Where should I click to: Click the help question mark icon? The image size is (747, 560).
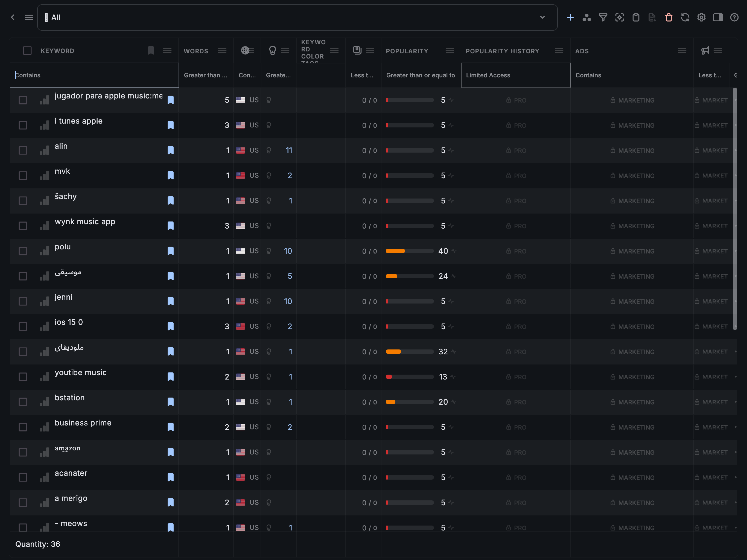(x=734, y=17)
